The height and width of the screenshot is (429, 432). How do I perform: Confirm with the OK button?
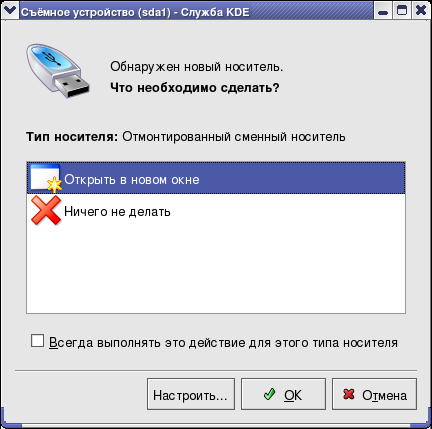(x=283, y=394)
